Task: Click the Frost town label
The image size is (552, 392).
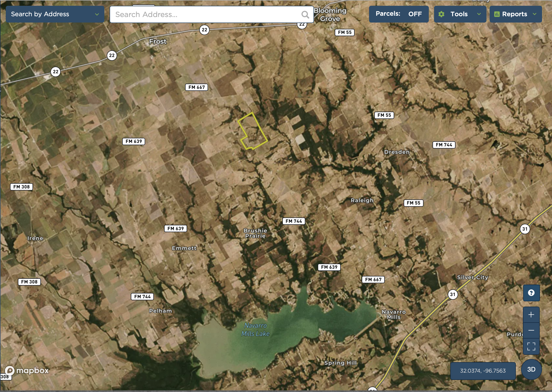Action: [x=158, y=41]
